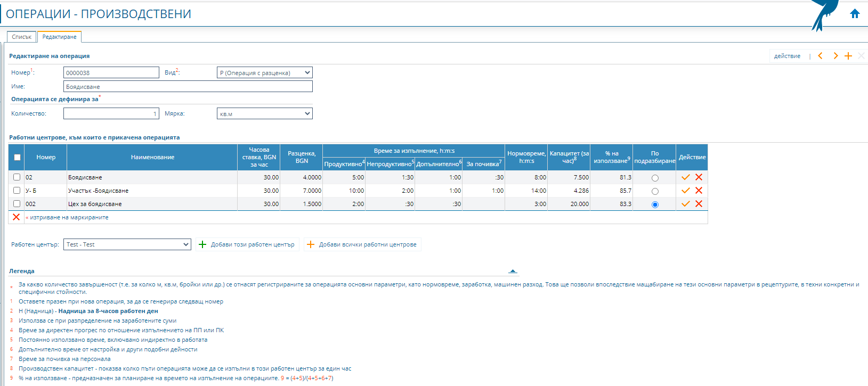Select default radio for row 02
The height and width of the screenshot is (386, 868).
tap(655, 178)
